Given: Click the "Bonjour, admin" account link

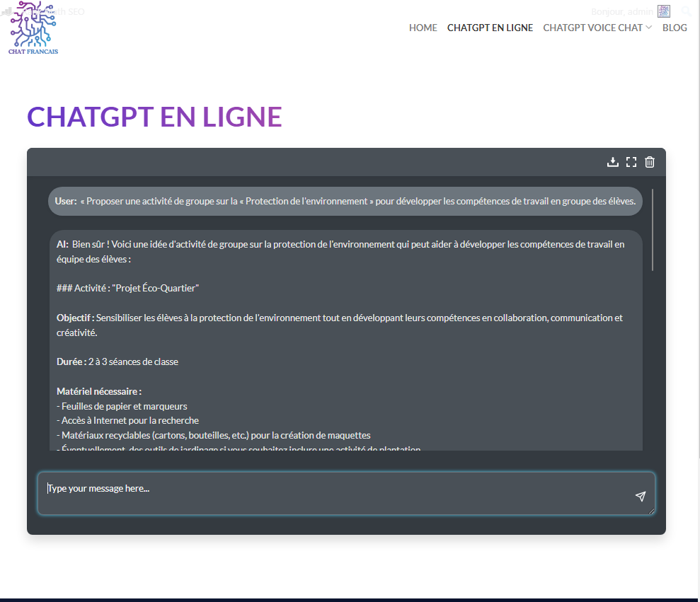Looking at the screenshot, I should coord(622,11).
